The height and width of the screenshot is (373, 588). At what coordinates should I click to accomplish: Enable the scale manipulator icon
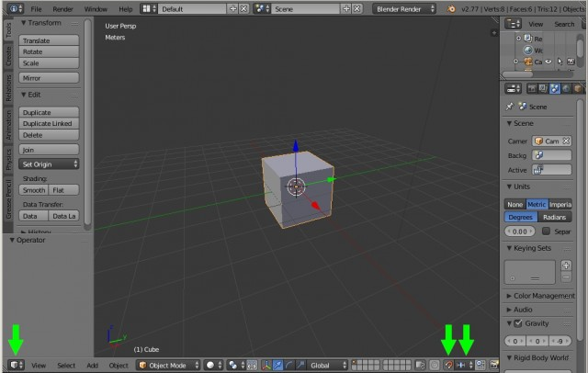300,365
